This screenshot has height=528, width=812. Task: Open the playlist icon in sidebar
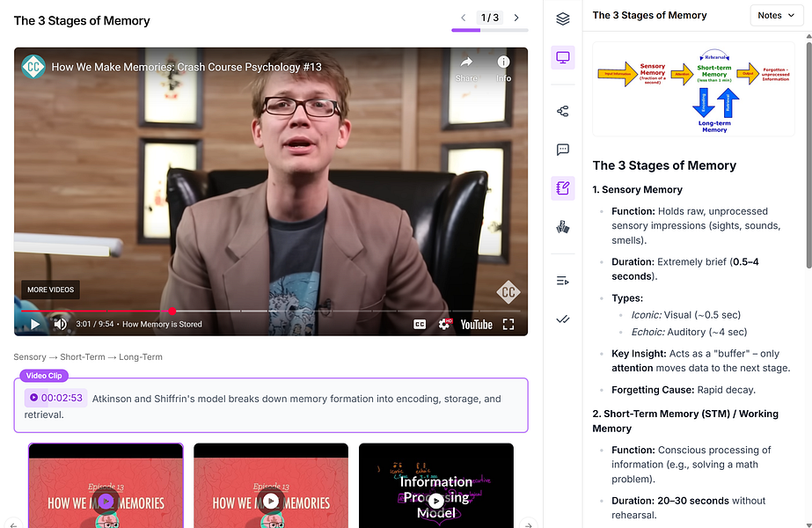coord(563,281)
